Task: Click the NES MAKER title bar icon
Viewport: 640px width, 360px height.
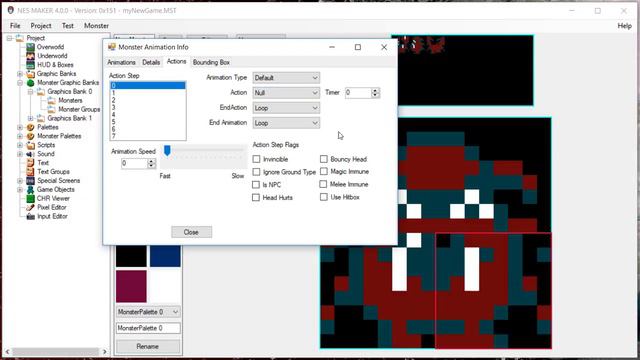Action: [11, 10]
